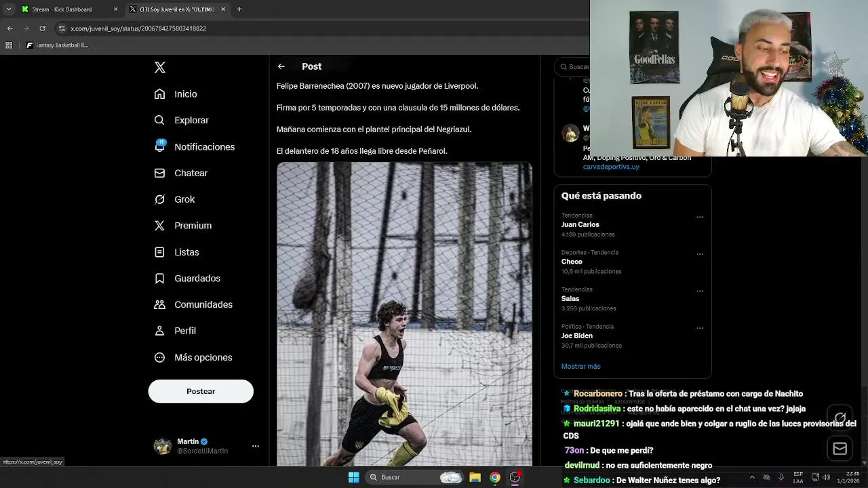The image size is (868, 488).
Task: Click Windows taskbar Buscar search box
Action: coord(414,477)
